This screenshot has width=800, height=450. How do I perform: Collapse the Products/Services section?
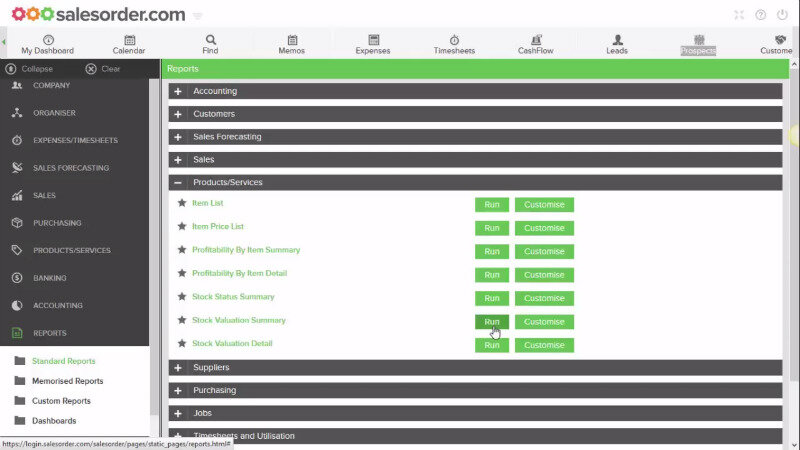coord(178,183)
